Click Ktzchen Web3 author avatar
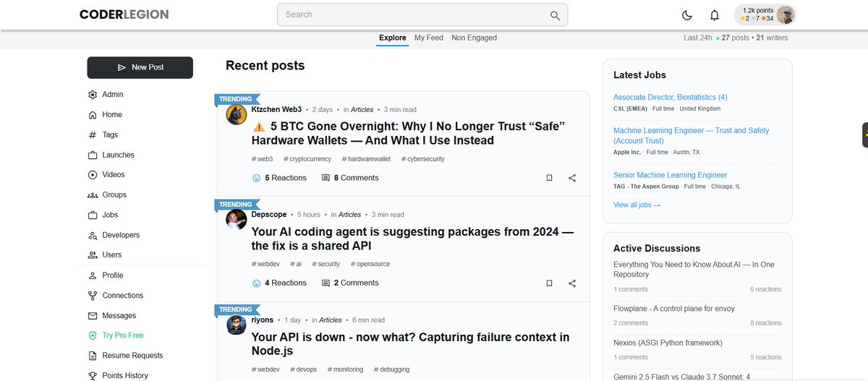868x381 pixels. 237,114
